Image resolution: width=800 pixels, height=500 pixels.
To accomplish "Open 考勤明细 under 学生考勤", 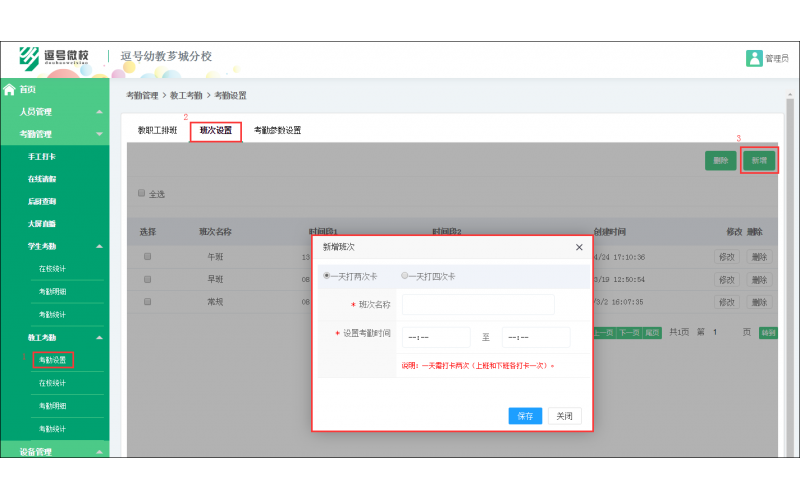I will point(53,292).
